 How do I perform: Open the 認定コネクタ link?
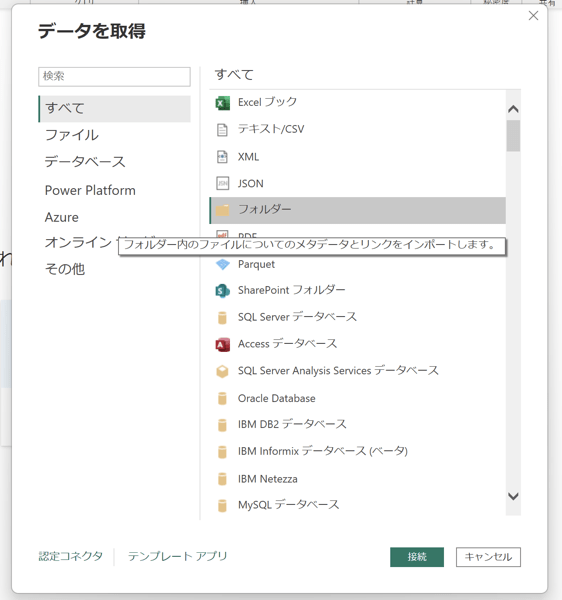[x=71, y=556]
